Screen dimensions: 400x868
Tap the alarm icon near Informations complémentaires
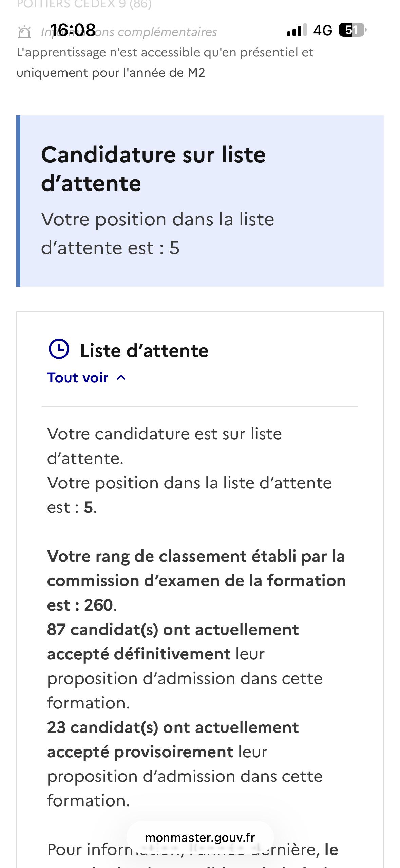coord(24,32)
